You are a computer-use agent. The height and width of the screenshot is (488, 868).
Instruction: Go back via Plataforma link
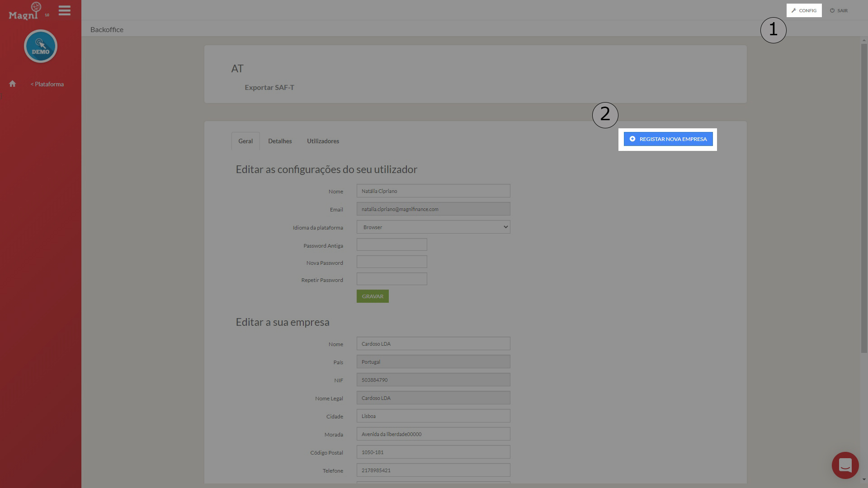pos(47,84)
